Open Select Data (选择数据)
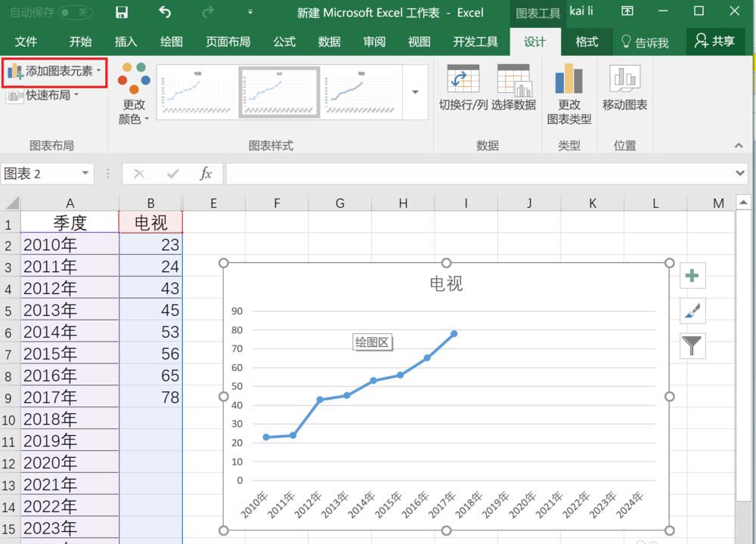 (x=514, y=87)
